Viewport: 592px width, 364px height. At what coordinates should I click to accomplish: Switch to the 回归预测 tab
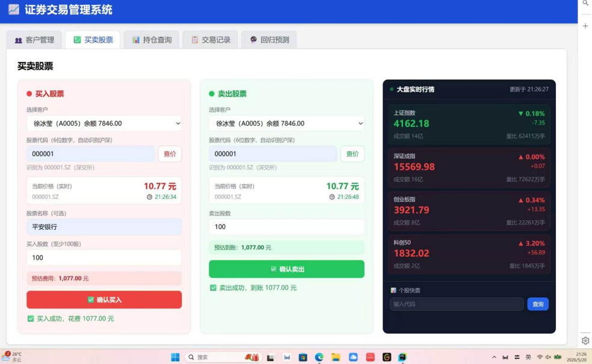269,40
